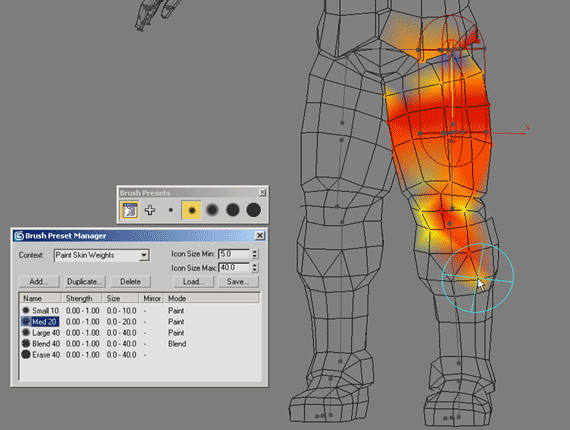Click the Add New Preset plus icon
570x430 pixels.
[150, 210]
